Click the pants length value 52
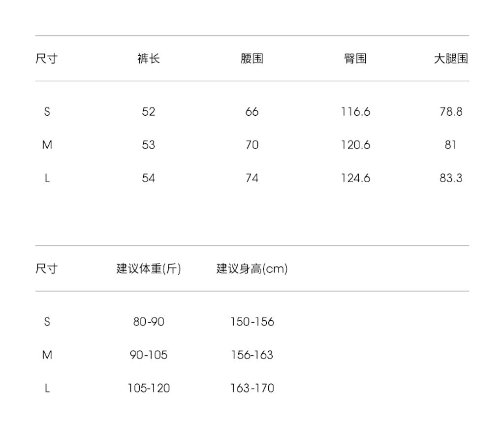 point(149,112)
